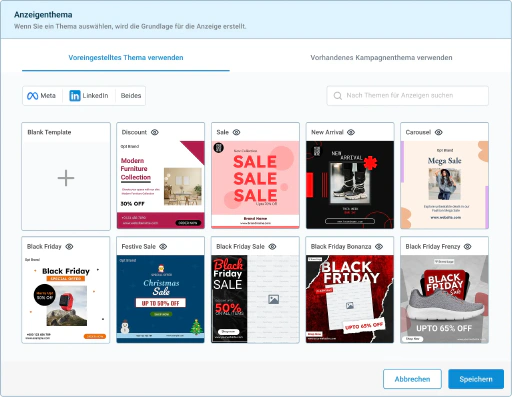Preview Festive Sale with eye icon
This screenshot has height=397, width=512.
[x=163, y=247]
